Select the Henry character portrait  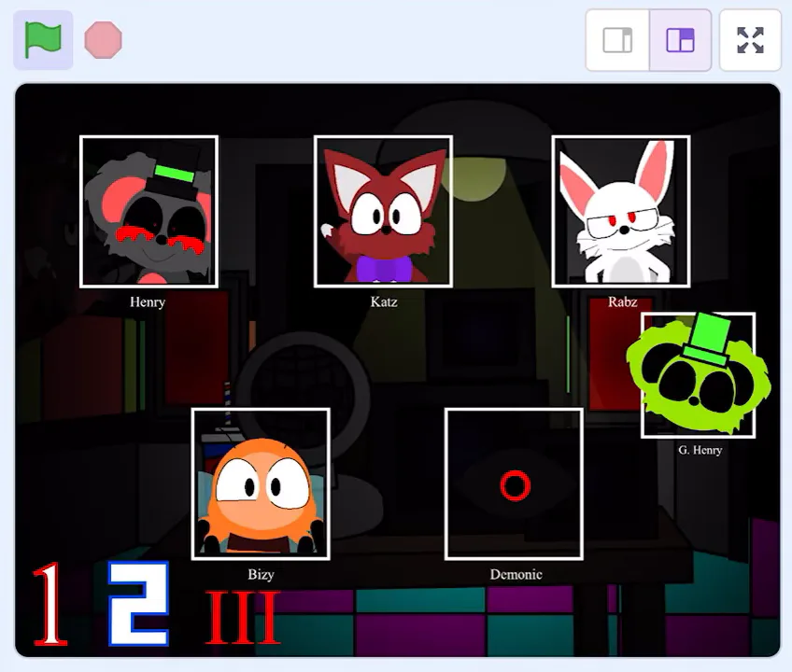point(149,212)
